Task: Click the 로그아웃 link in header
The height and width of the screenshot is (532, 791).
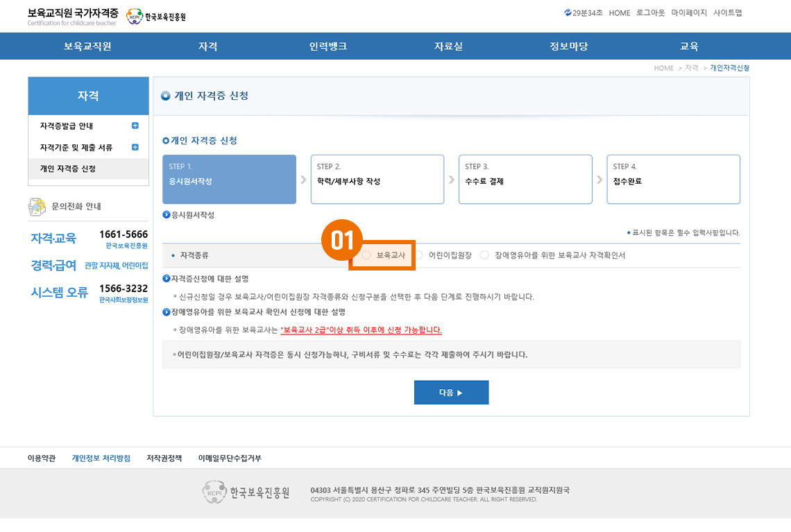Action: pos(650,13)
